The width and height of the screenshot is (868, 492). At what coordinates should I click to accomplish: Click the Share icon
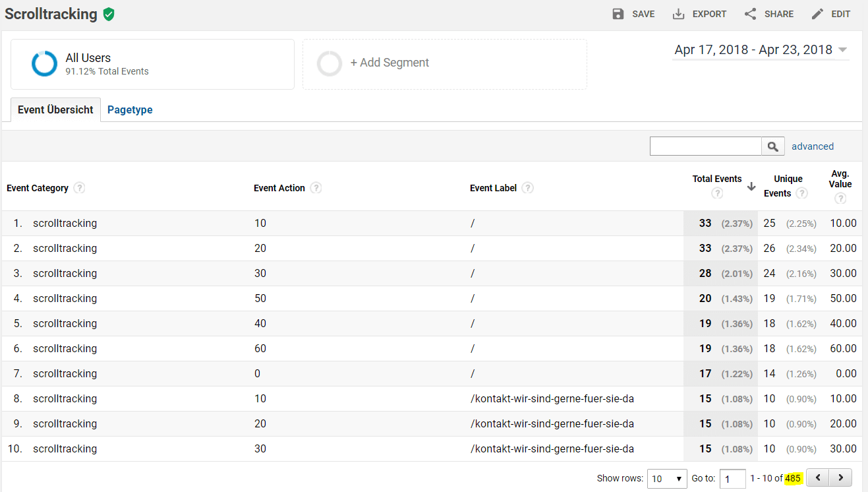[750, 14]
